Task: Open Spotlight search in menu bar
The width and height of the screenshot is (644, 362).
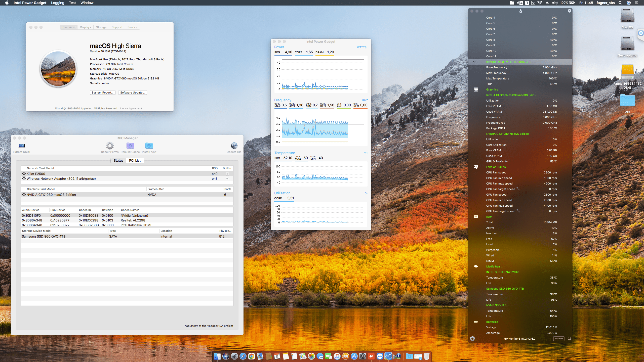Action: click(x=620, y=3)
